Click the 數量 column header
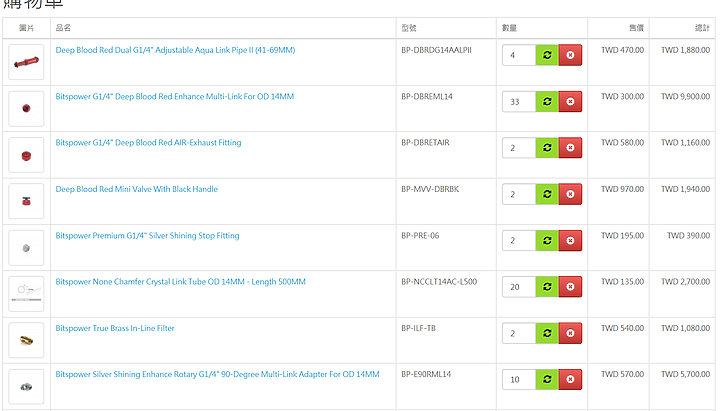Viewport: 720px width, 411px height. pos(509,28)
